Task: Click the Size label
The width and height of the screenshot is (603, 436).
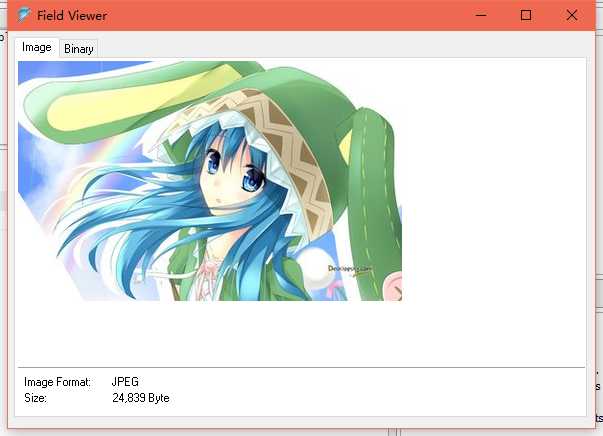Action: pyautogui.click(x=35, y=398)
